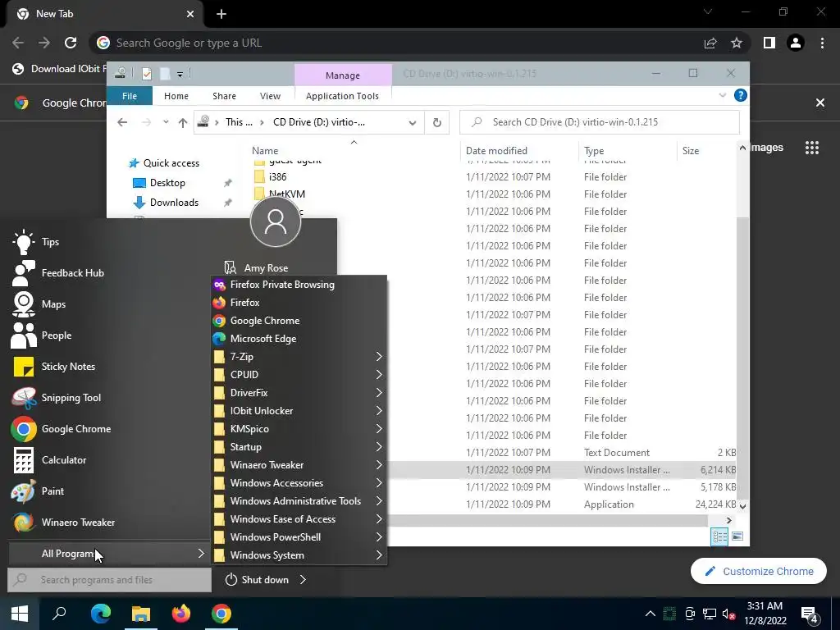This screenshot has width=840, height=630.
Task: Open File Explorer help icon
Action: tap(741, 95)
